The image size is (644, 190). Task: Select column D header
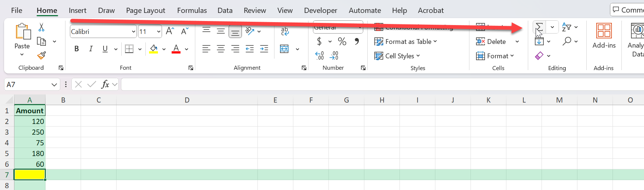(x=187, y=100)
